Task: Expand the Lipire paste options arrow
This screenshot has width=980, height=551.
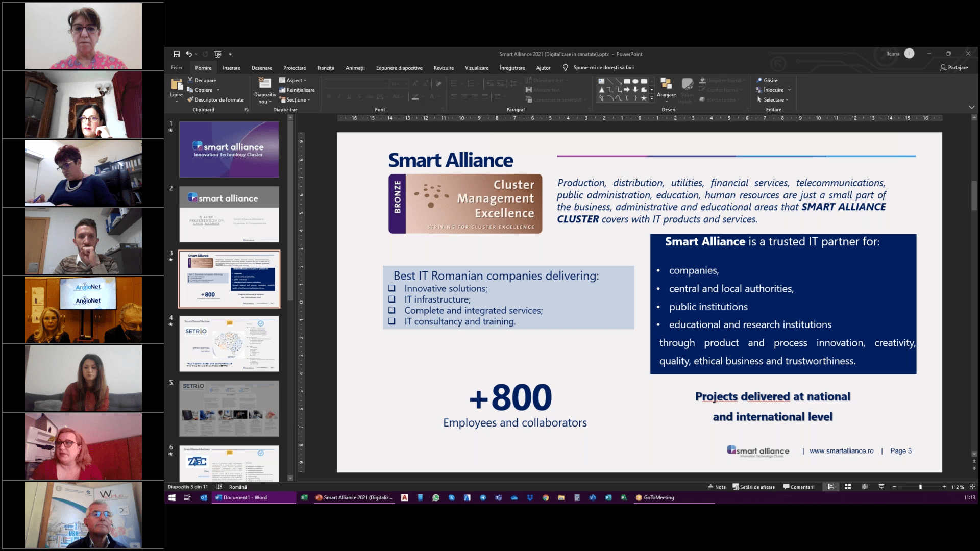Action: pos(177,101)
